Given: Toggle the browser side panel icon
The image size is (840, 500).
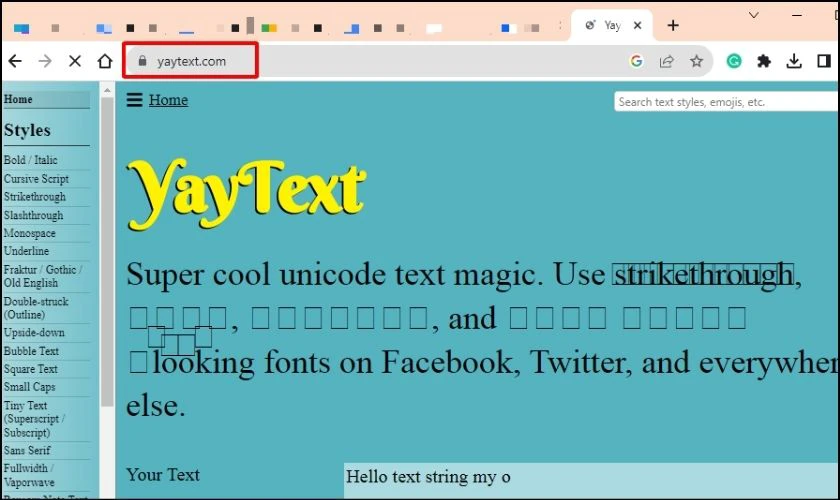Looking at the screenshot, I should pos(824,61).
